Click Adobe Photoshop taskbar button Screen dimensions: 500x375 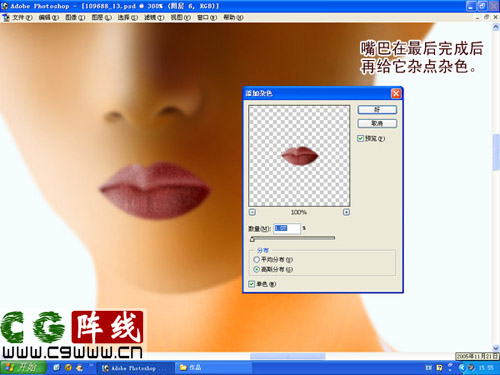(136, 368)
